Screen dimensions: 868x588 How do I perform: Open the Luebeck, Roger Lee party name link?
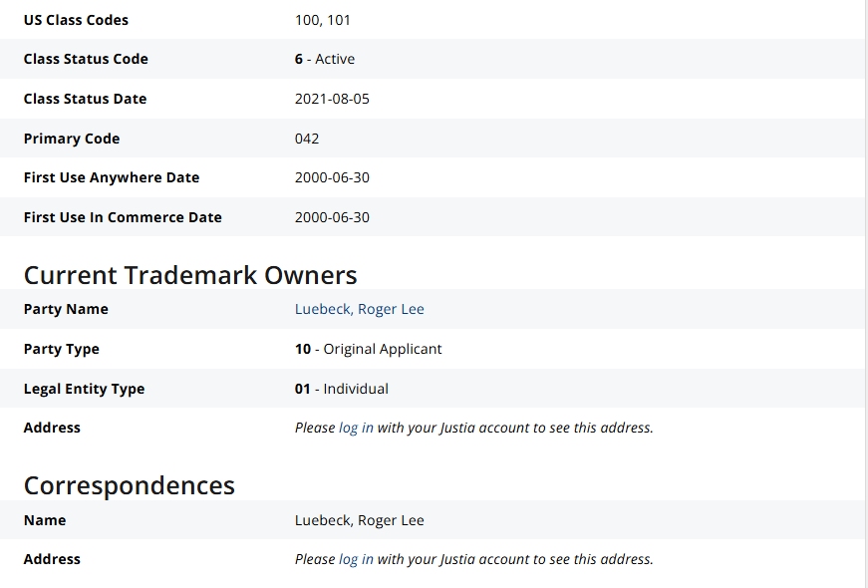pos(359,309)
